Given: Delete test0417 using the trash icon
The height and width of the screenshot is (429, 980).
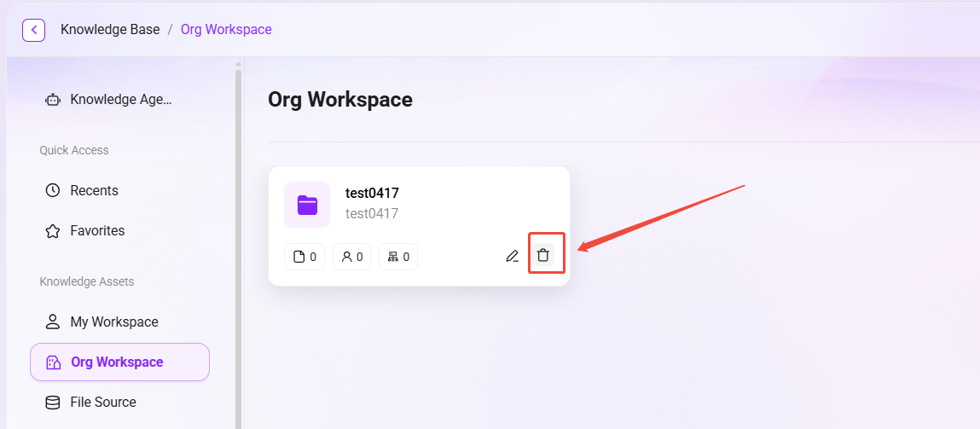Looking at the screenshot, I should coord(543,255).
